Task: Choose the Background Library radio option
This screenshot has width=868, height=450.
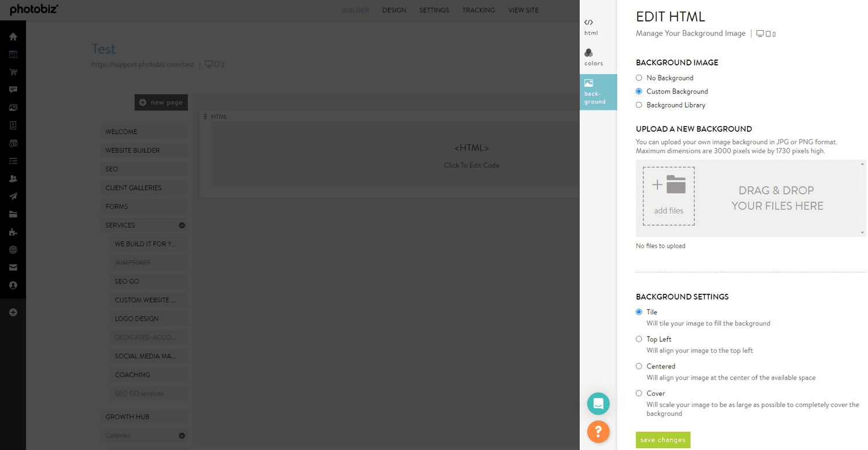Action: coord(639,105)
